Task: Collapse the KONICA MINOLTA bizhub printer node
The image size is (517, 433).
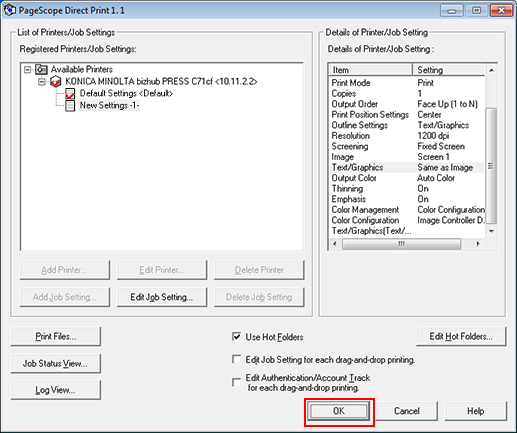Action: tap(42, 82)
